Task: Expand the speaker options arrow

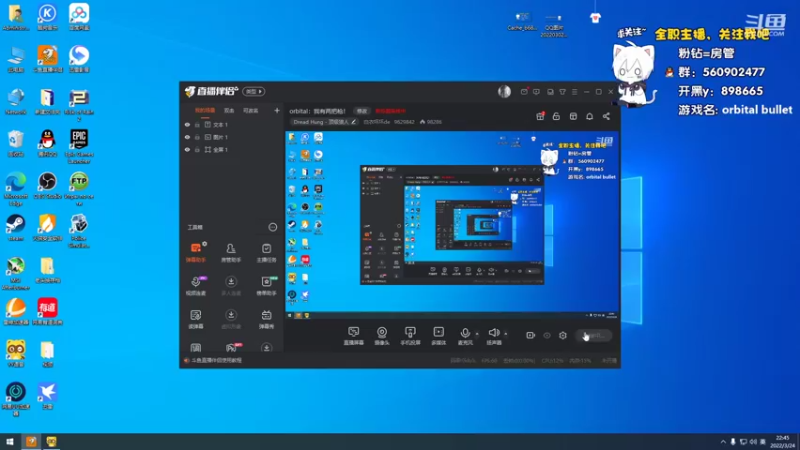Action: (x=506, y=334)
